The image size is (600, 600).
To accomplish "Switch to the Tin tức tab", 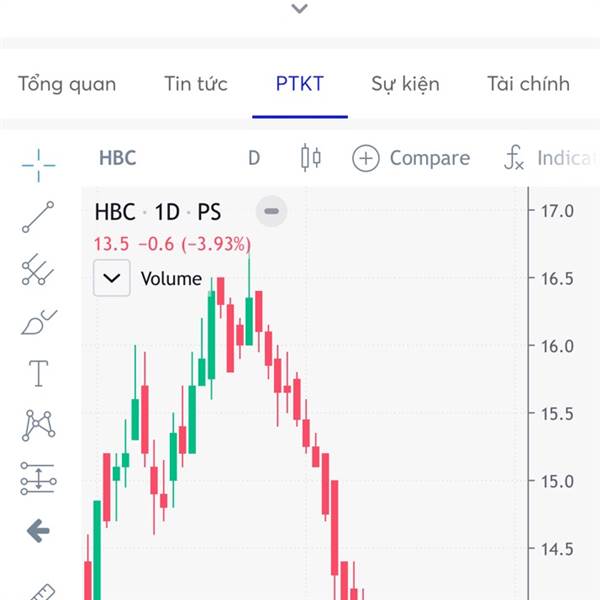I will pos(196,84).
